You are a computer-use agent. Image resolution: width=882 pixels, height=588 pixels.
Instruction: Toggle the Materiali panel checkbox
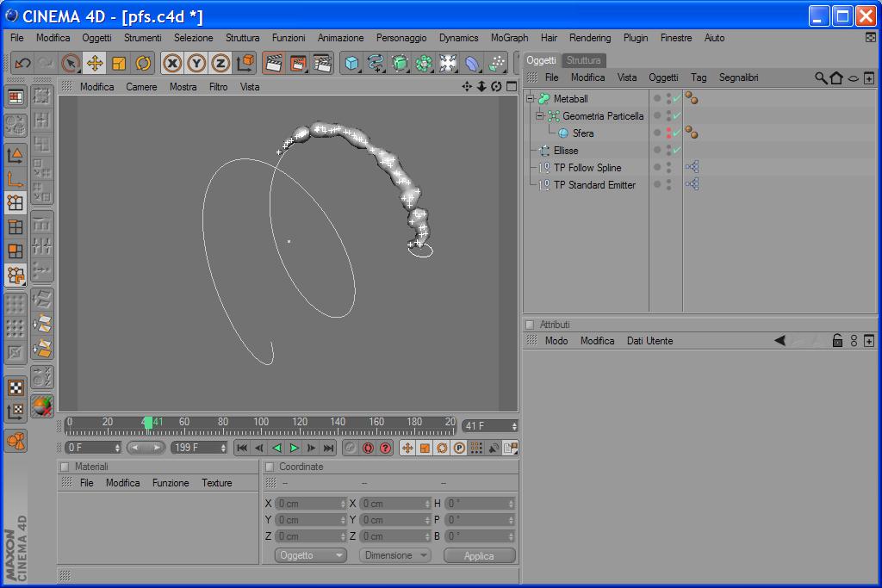64,467
